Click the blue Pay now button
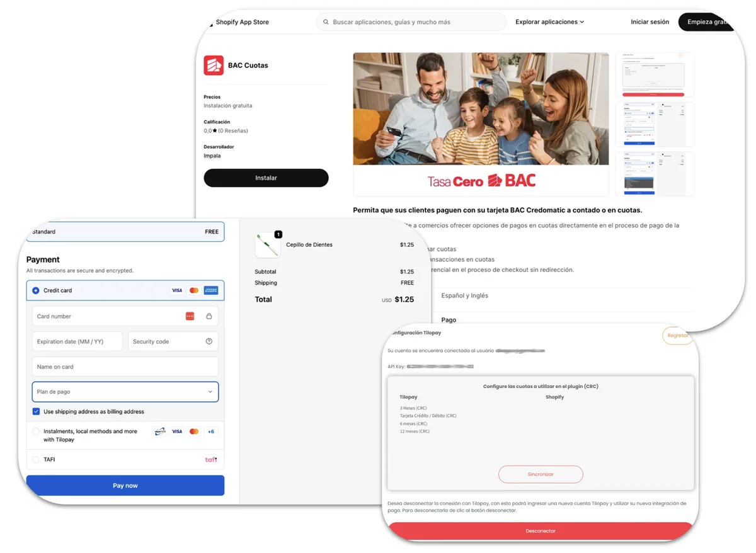The height and width of the screenshot is (553, 756). point(125,486)
